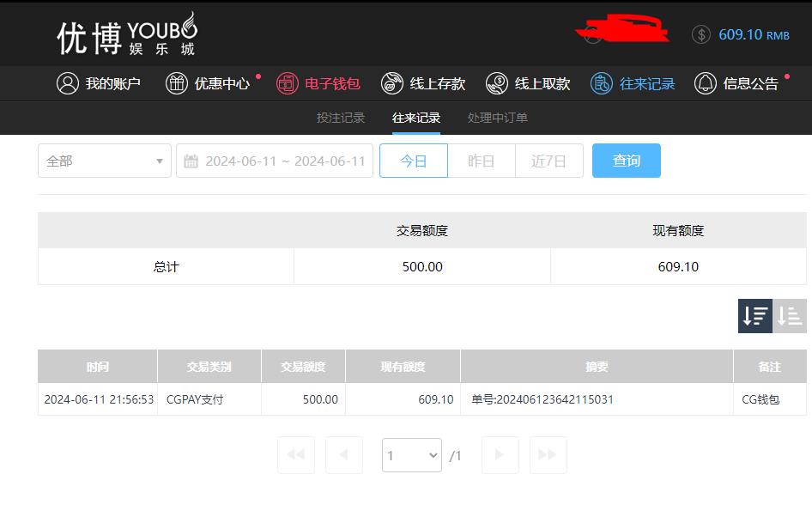Switch to the 处理中订单 tab
This screenshot has width=812, height=529.
point(498,118)
